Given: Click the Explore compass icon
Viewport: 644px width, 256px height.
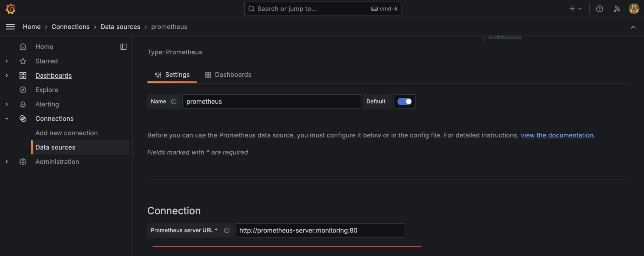Looking at the screenshot, I should (23, 90).
